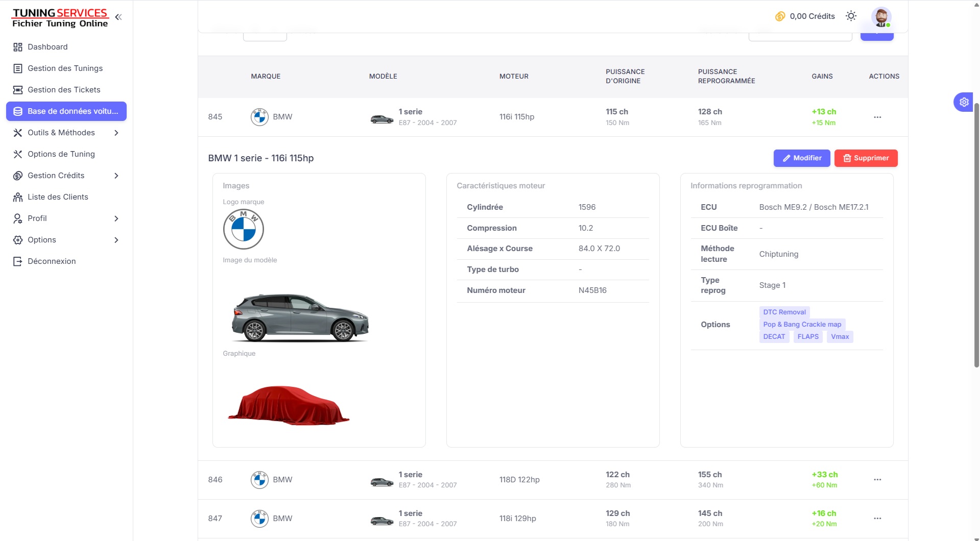Click the PUISSANCE REPROGRAMMÉE column header

(726, 77)
